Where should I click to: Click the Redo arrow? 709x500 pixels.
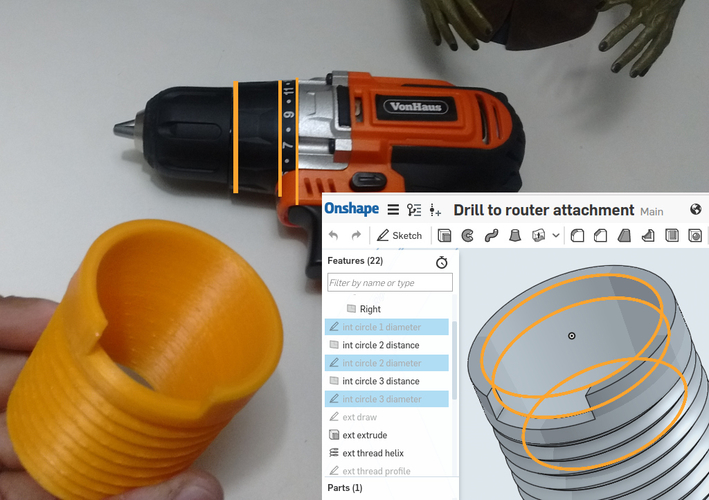pos(356,236)
